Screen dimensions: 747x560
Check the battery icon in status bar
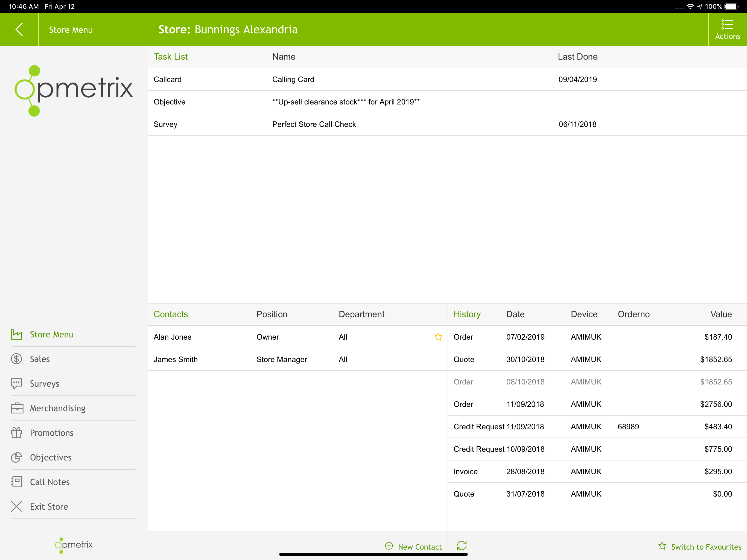click(731, 6)
